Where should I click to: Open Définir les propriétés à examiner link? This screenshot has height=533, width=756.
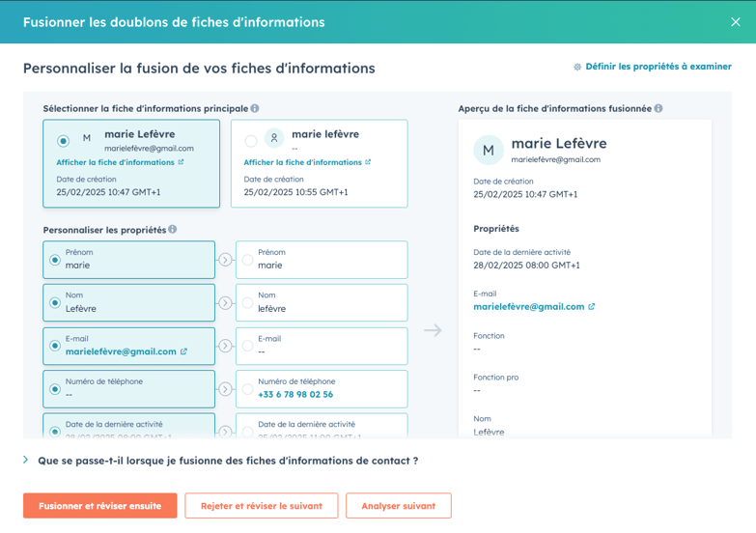click(658, 68)
